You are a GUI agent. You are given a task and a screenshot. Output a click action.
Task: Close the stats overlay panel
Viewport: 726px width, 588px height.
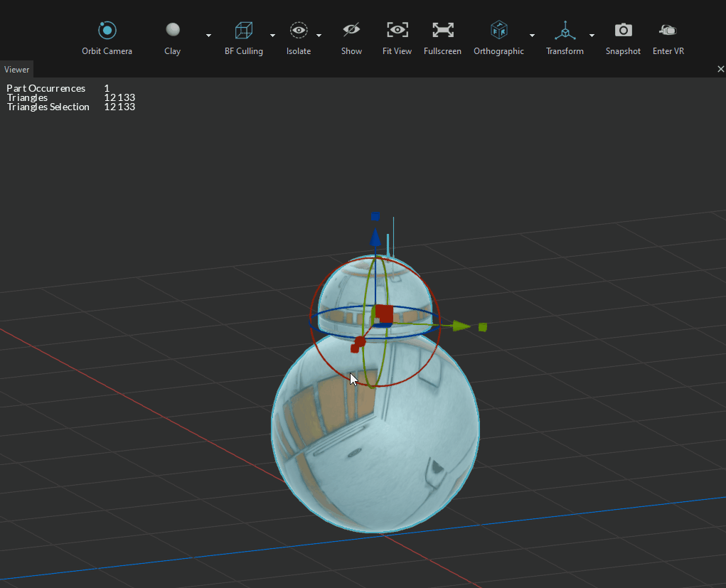[720, 69]
